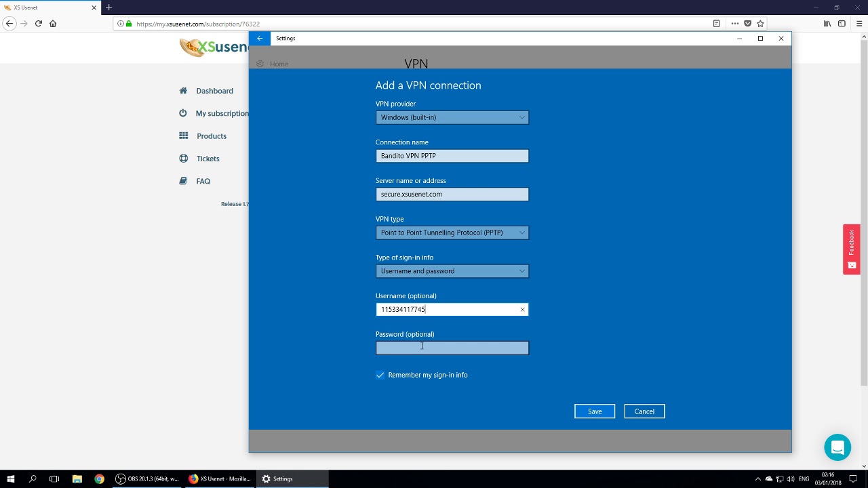Show site information for the secure padlock

click(128, 24)
